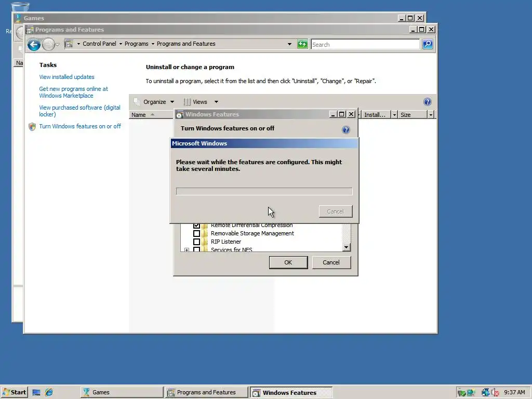This screenshot has width=532, height=399.
Task: Open View installed updates link
Action: [67, 77]
